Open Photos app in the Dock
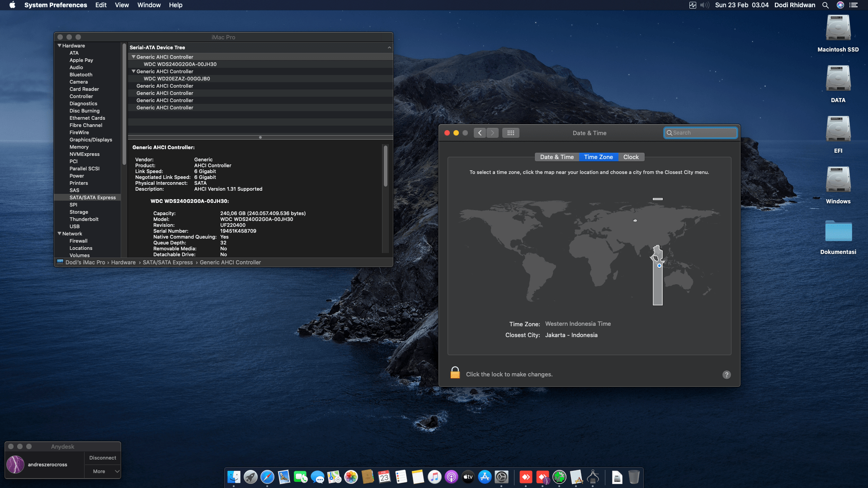 [x=351, y=477]
